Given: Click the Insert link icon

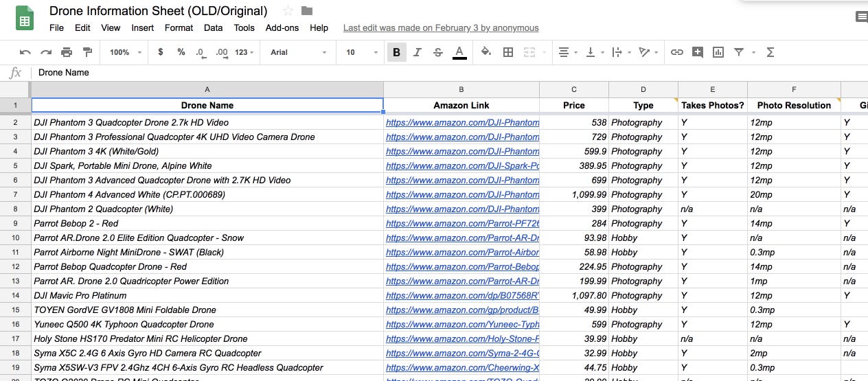Looking at the screenshot, I should [x=677, y=52].
